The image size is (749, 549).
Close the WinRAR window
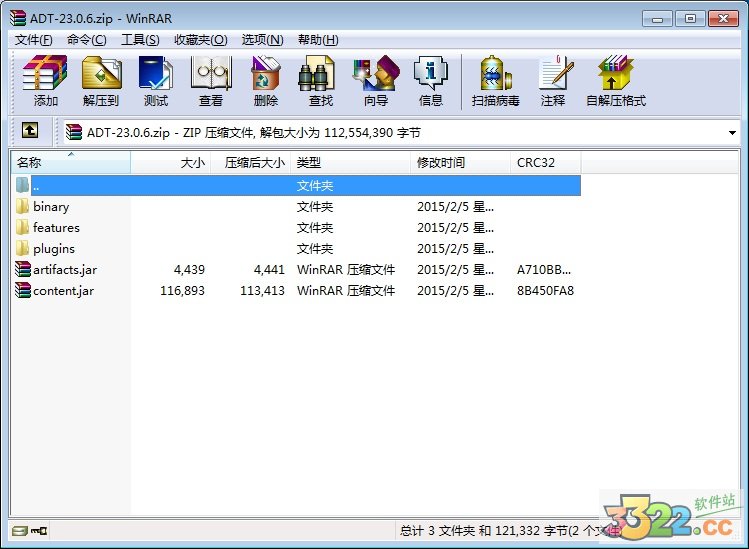(723, 19)
